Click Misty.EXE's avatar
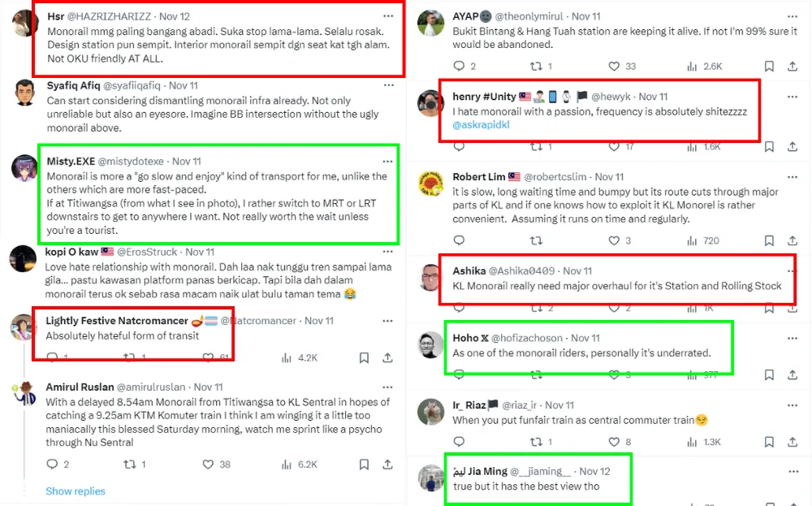Image resolution: width=812 pixels, height=506 pixels. pos(24,168)
